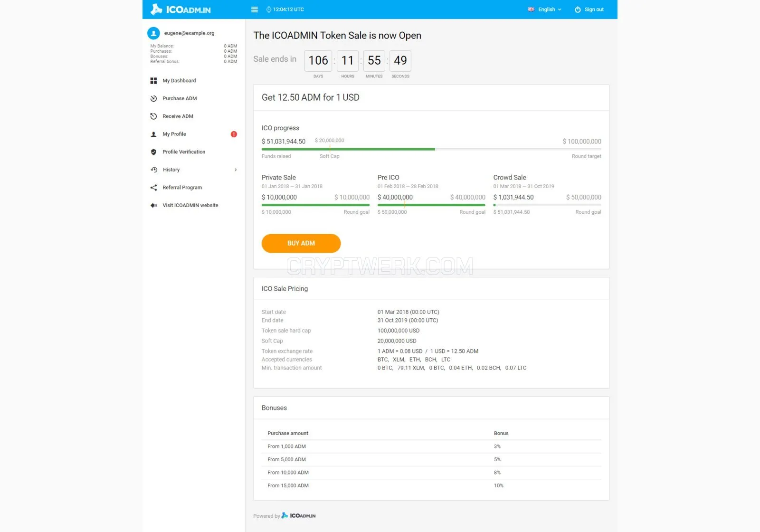
Task: Click the 'My Balance' sidebar label
Action: [x=162, y=46]
